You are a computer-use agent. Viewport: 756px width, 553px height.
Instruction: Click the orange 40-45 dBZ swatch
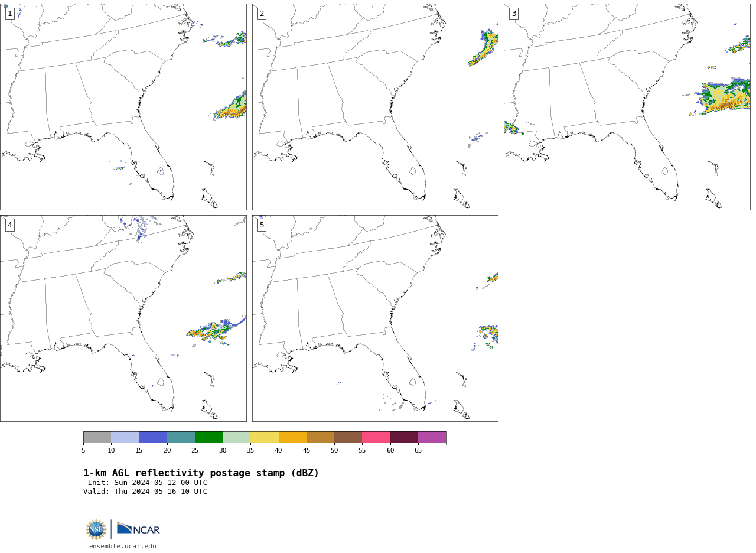click(x=292, y=437)
